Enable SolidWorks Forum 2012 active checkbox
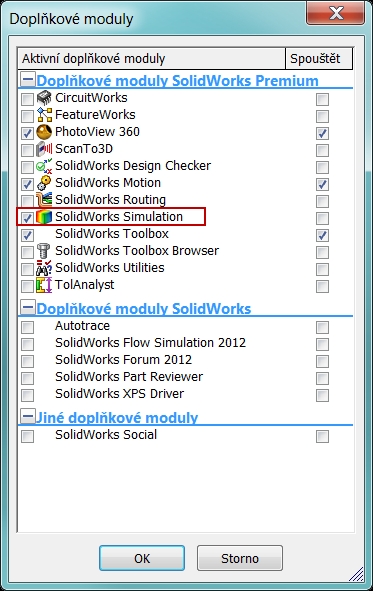Image resolution: width=373 pixels, height=591 pixels. pos(27,361)
